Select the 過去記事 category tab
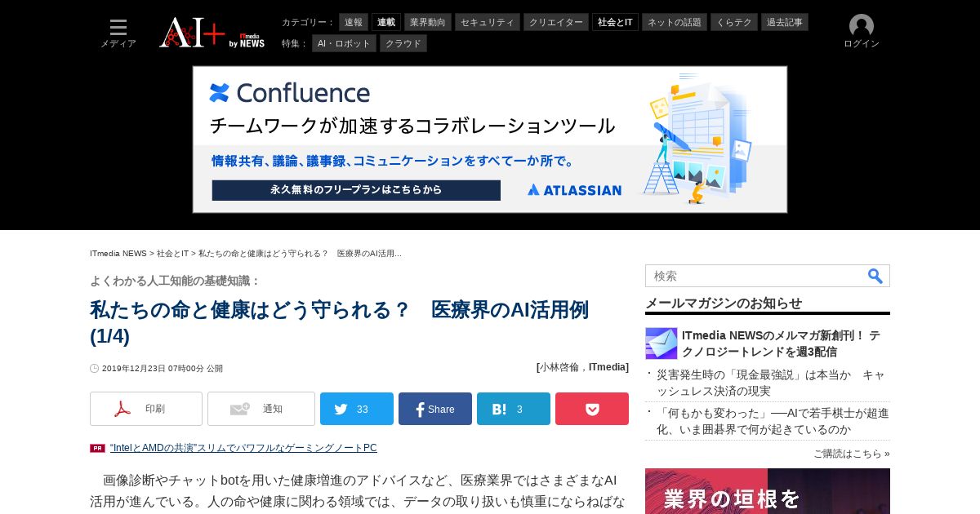The width and height of the screenshot is (980, 514). tap(785, 22)
